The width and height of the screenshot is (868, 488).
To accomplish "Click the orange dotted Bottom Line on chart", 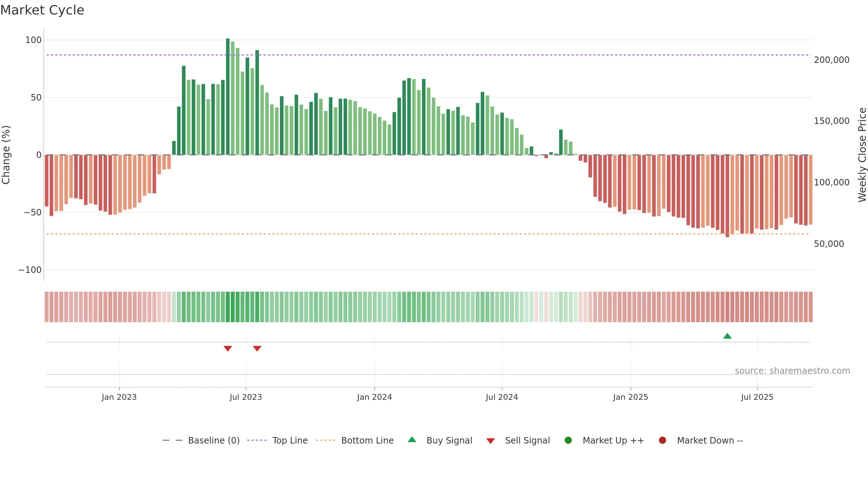I will [x=429, y=234].
